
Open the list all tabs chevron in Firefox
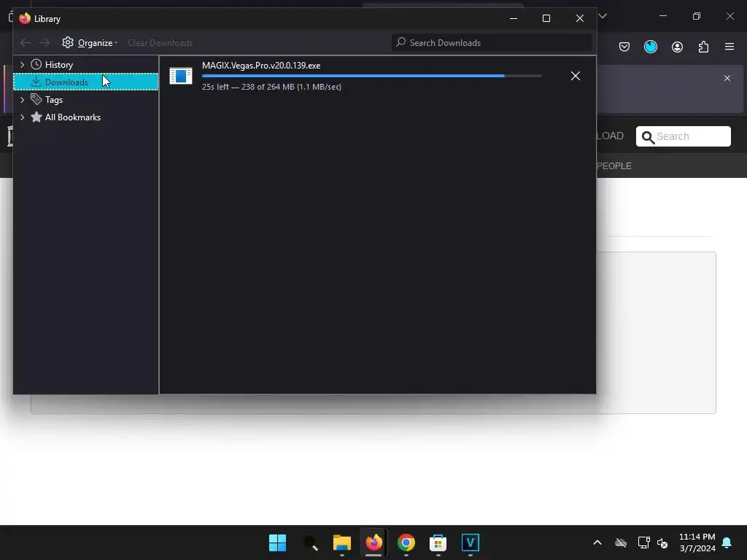tap(603, 16)
